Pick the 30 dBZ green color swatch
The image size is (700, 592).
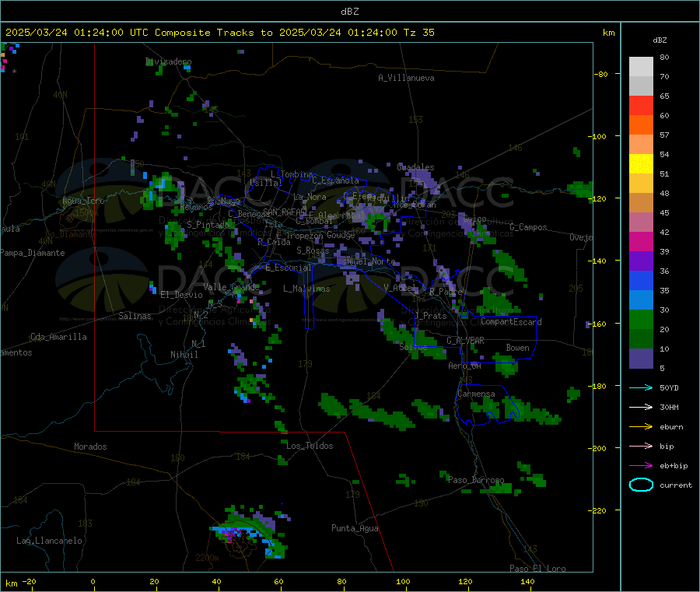point(641,319)
